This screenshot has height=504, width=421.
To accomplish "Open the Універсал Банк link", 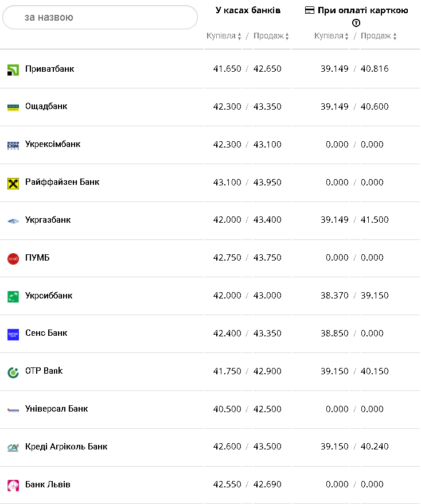I will coord(57,409).
